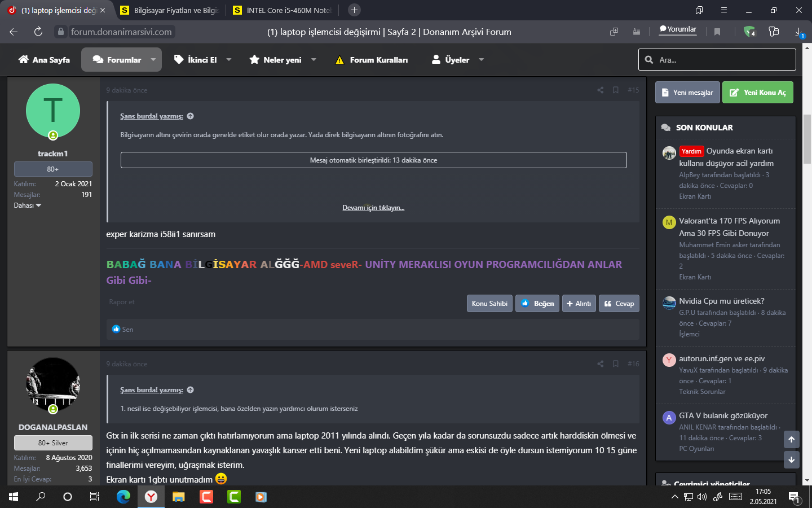812x508 pixels.
Task: Open trackm1 username profile link
Action: coord(53,154)
